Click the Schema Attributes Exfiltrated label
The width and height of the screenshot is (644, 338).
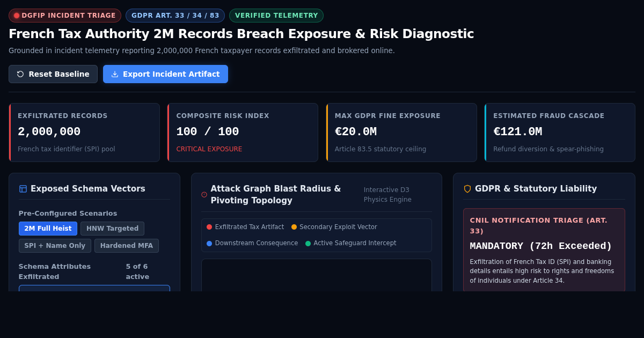(55, 271)
